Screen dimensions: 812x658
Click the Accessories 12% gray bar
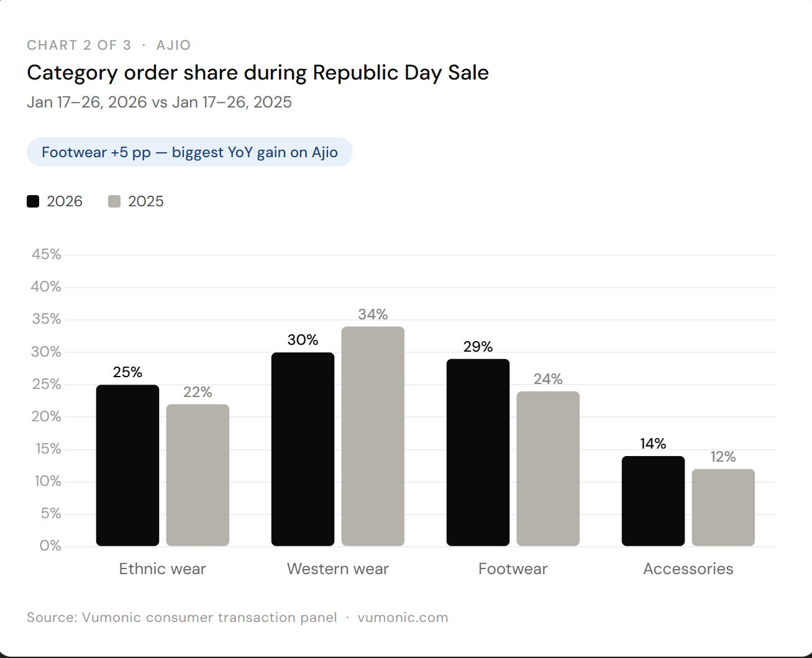pyautogui.click(x=723, y=508)
